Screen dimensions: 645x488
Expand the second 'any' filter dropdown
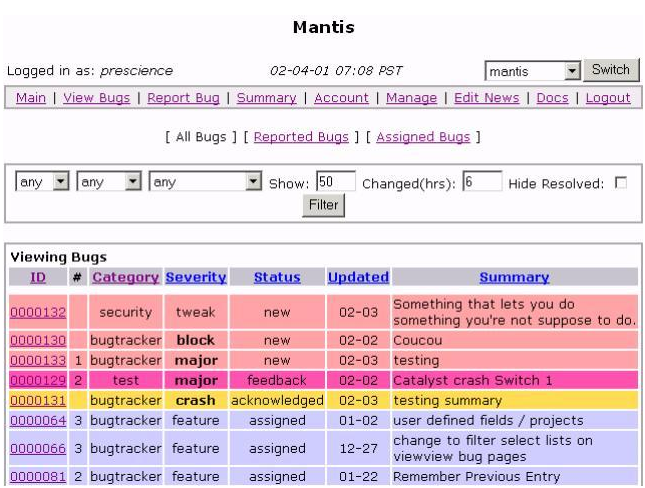109,181
